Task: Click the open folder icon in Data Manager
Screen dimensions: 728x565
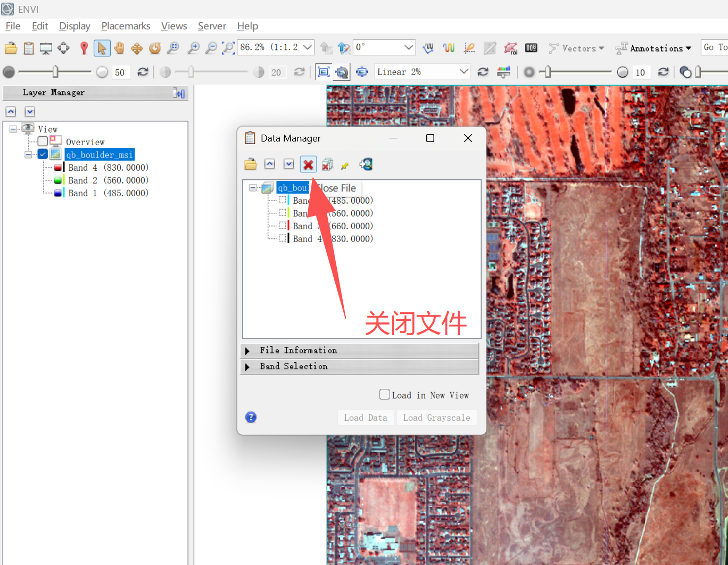Action: point(251,164)
